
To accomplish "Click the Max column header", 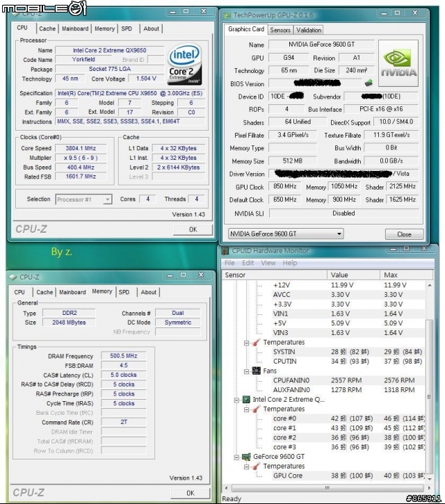I will click(407, 275).
